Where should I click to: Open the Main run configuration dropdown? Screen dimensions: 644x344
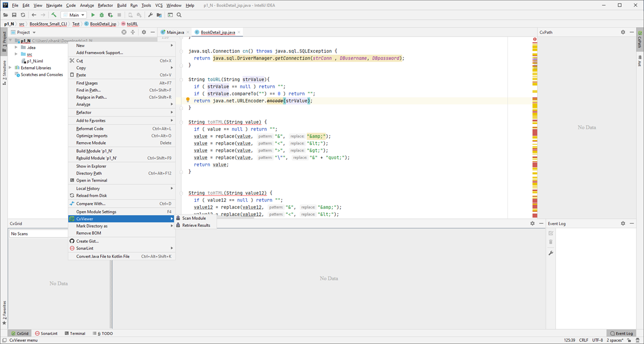pyautogui.click(x=74, y=15)
